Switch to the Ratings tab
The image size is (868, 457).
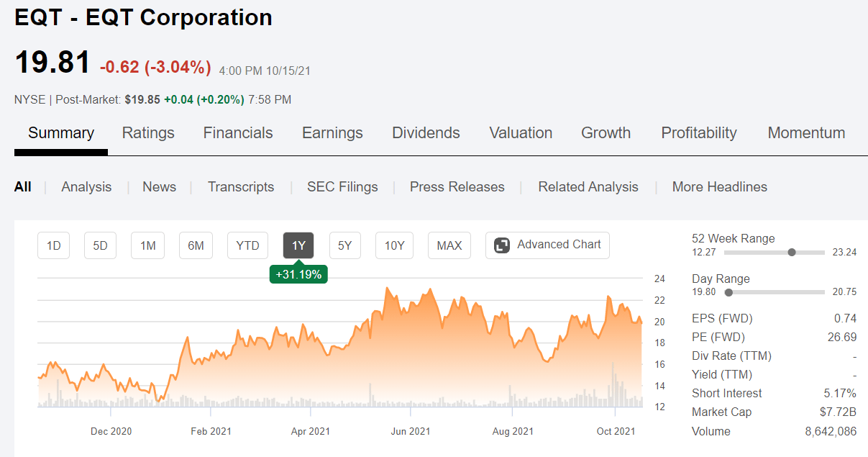pos(148,133)
